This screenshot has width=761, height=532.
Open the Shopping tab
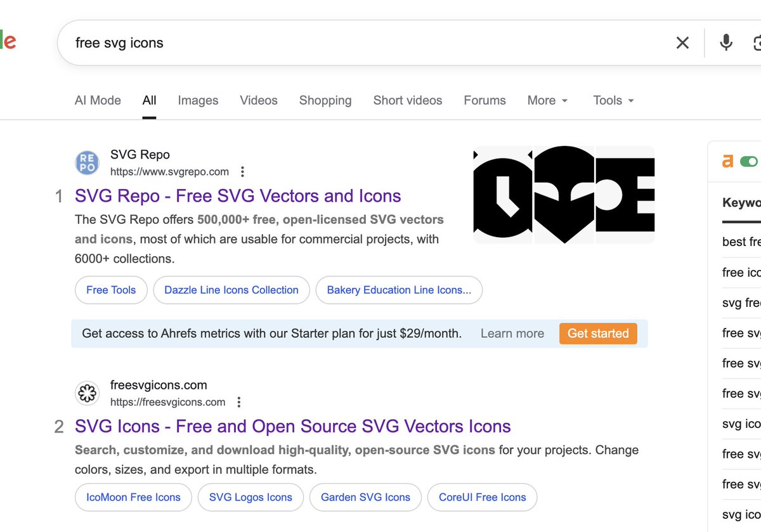pyautogui.click(x=325, y=100)
